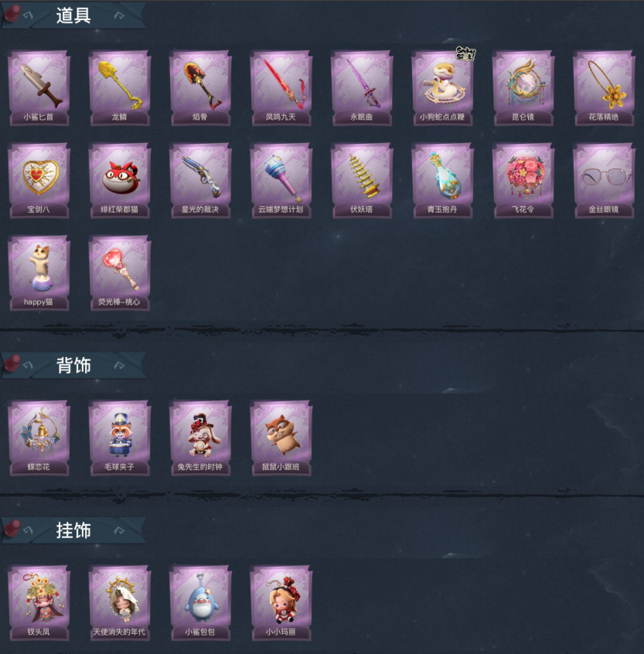
Task: Select the 绯红柴郡猫 red cat item
Action: point(119,181)
